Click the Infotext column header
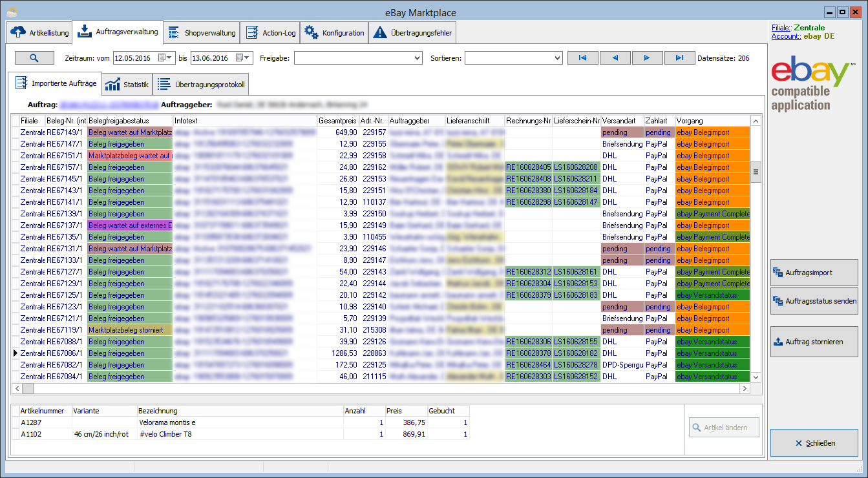 pos(244,121)
